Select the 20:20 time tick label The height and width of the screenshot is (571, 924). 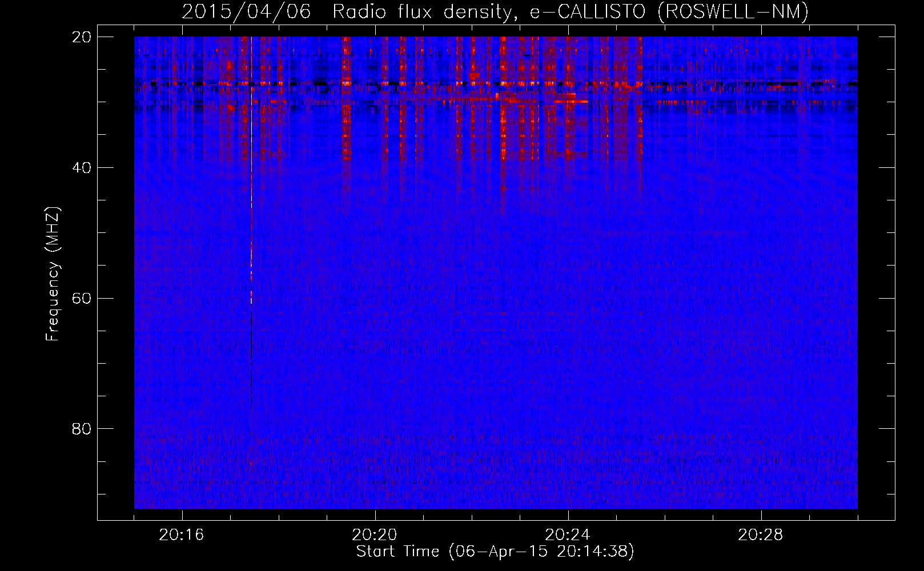click(375, 535)
